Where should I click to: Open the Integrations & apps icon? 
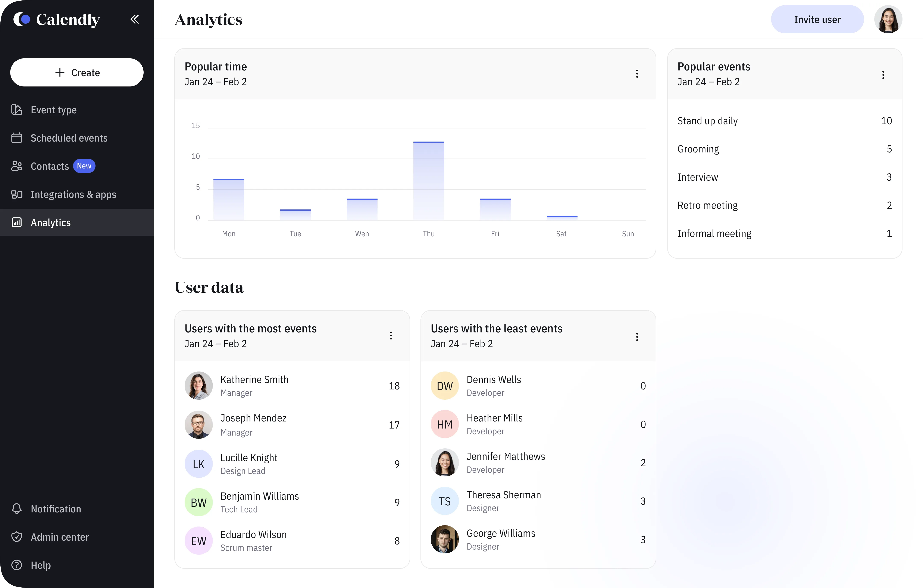(x=16, y=194)
